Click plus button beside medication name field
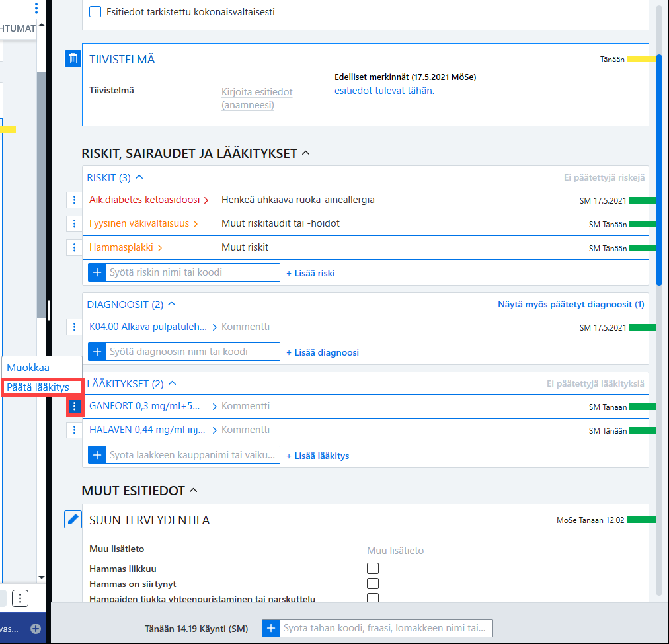 [x=97, y=455]
